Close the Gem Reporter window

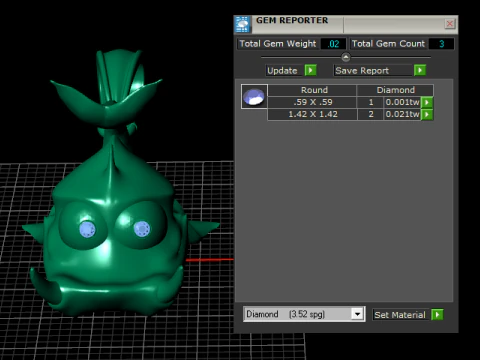(x=450, y=24)
